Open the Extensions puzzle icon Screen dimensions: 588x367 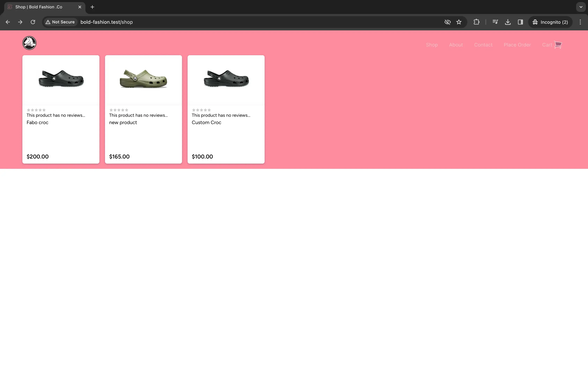(477, 22)
